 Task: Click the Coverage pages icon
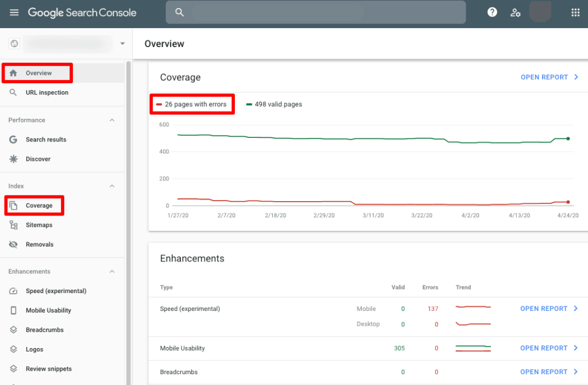[14, 206]
